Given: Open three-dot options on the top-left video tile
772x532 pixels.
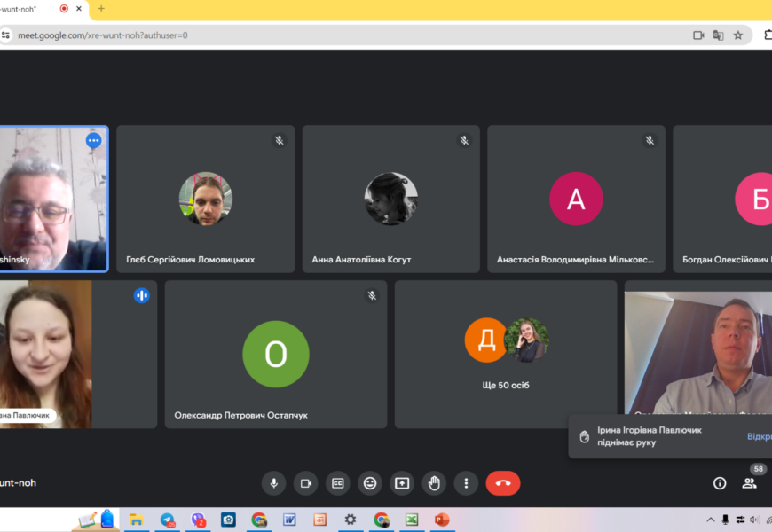Looking at the screenshot, I should pyautogui.click(x=93, y=141).
